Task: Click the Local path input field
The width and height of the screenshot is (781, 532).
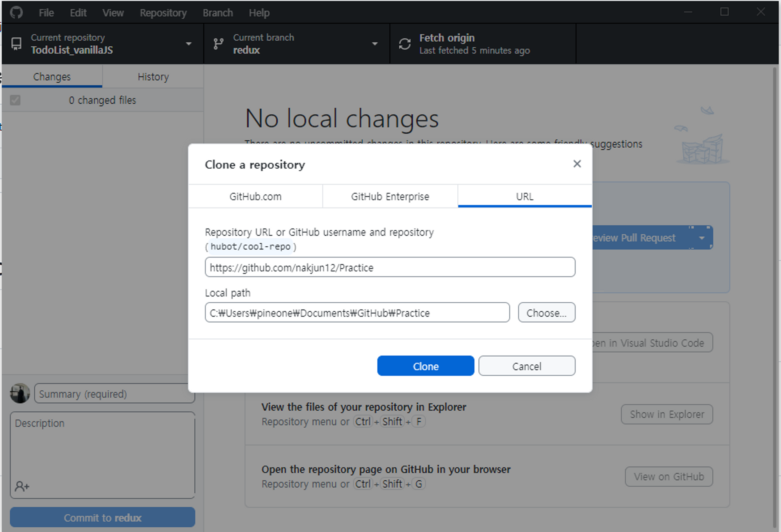Action: pyautogui.click(x=357, y=312)
